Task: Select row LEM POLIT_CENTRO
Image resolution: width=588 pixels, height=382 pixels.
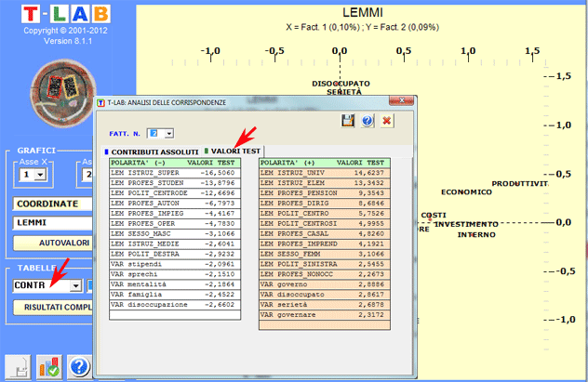Action: (325, 213)
